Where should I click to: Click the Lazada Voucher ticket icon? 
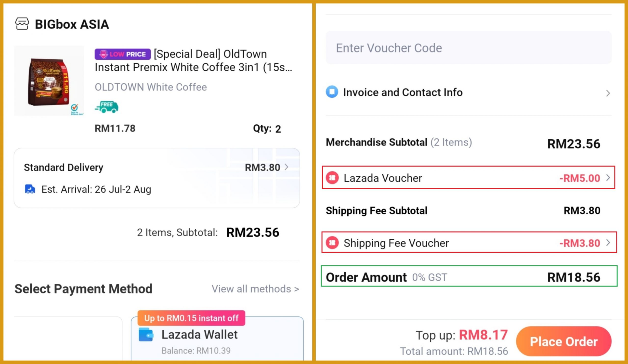coord(332,178)
